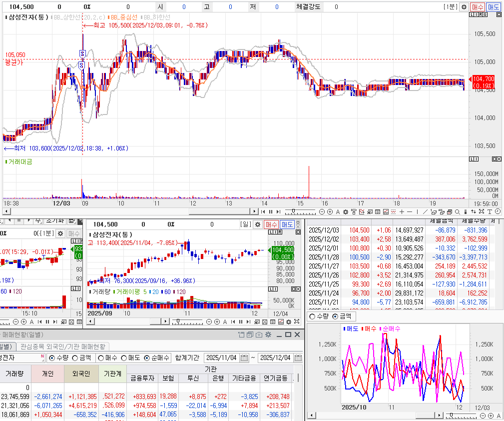This screenshot has width=504, height=421.
Task: Click the data table icon in main toolbar
Action: pos(377,211)
